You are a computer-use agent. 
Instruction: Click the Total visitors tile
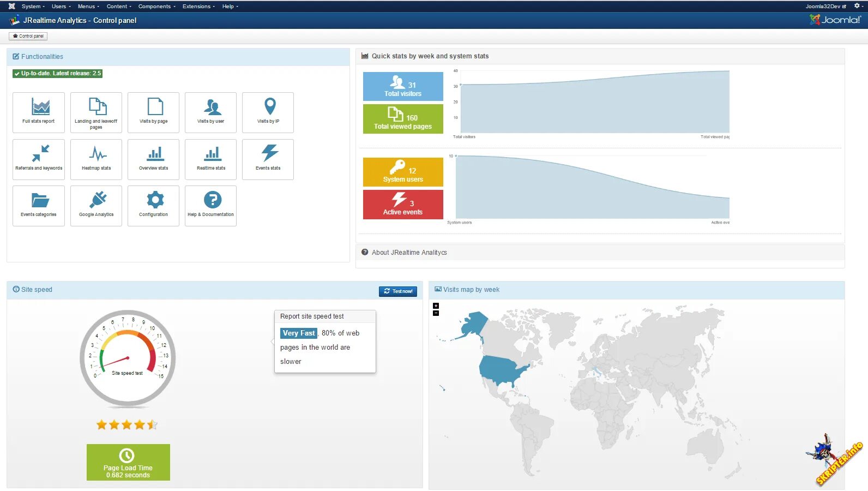point(403,86)
